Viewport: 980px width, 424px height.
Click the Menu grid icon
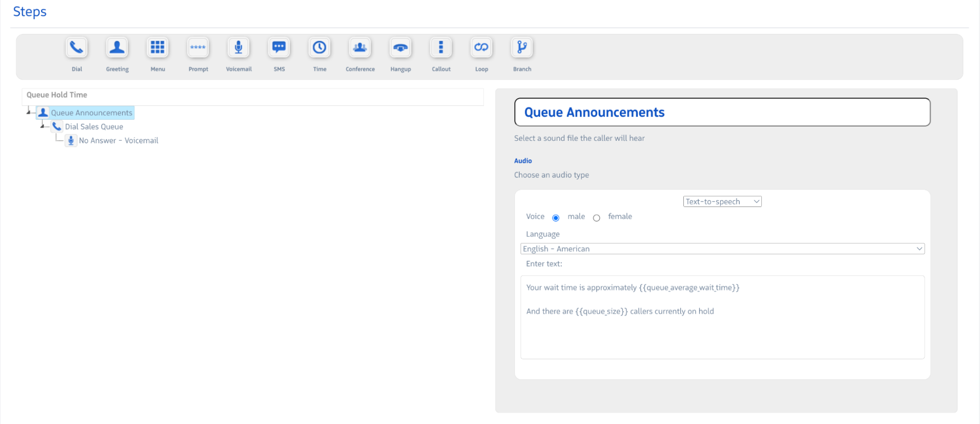(157, 48)
